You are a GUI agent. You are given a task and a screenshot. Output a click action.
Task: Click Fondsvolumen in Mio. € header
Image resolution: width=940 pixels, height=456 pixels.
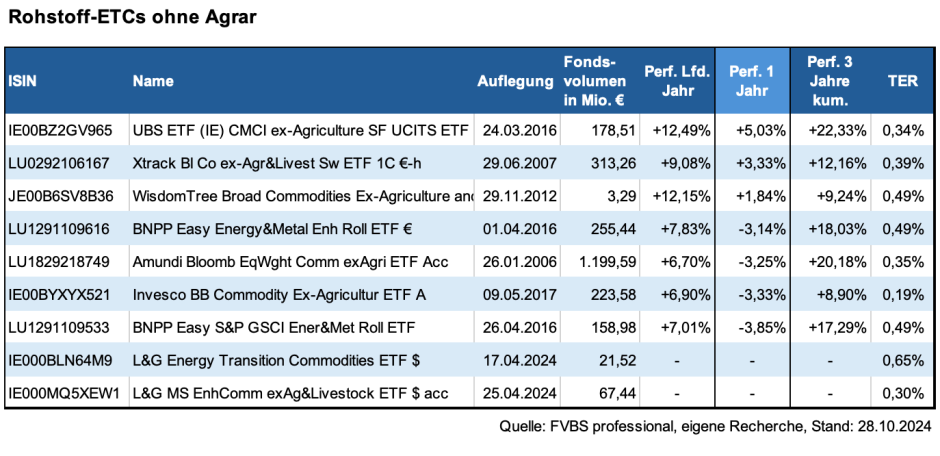[594, 81]
